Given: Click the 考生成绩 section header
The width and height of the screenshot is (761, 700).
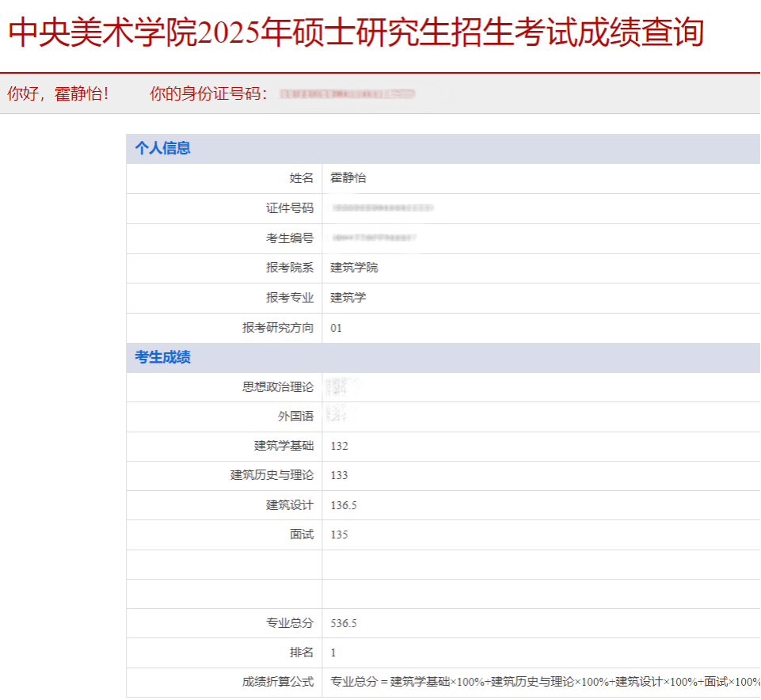Looking at the screenshot, I should coord(162,358).
